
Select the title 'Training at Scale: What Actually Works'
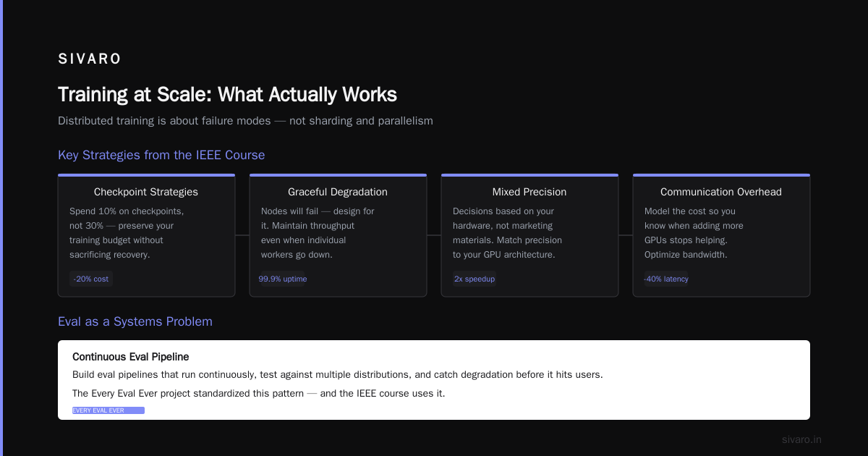point(227,95)
